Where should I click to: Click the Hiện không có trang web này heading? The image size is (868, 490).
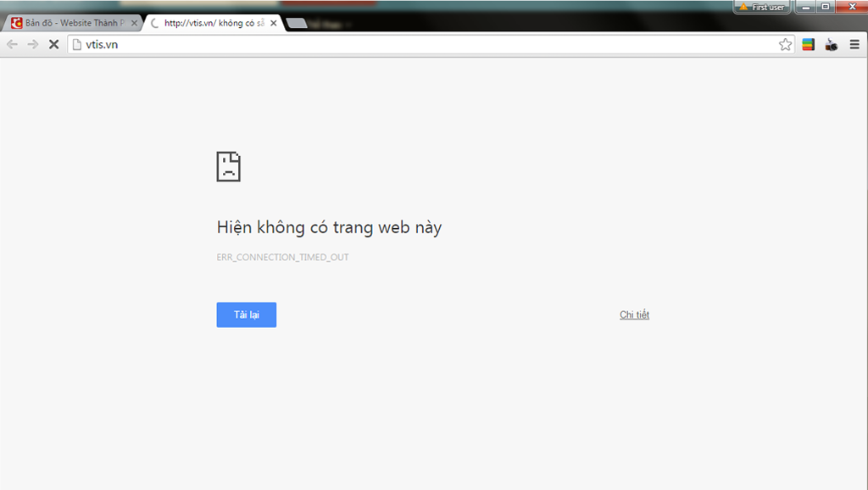click(329, 227)
